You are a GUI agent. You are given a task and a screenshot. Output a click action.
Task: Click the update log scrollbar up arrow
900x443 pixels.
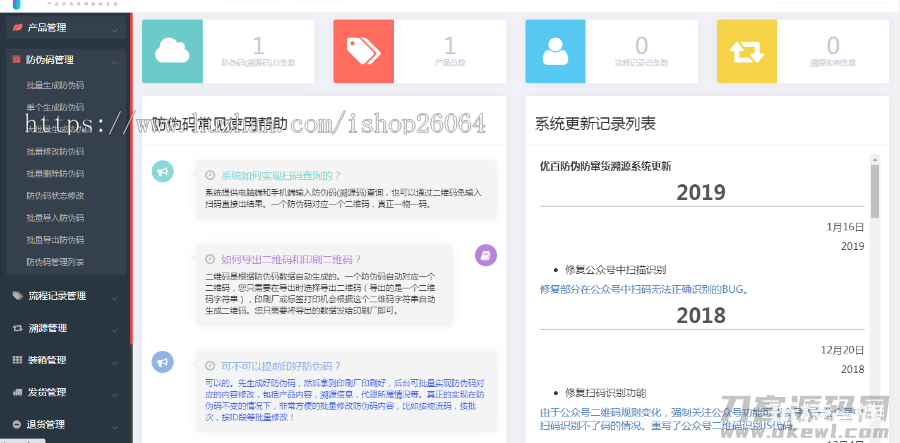(x=875, y=160)
